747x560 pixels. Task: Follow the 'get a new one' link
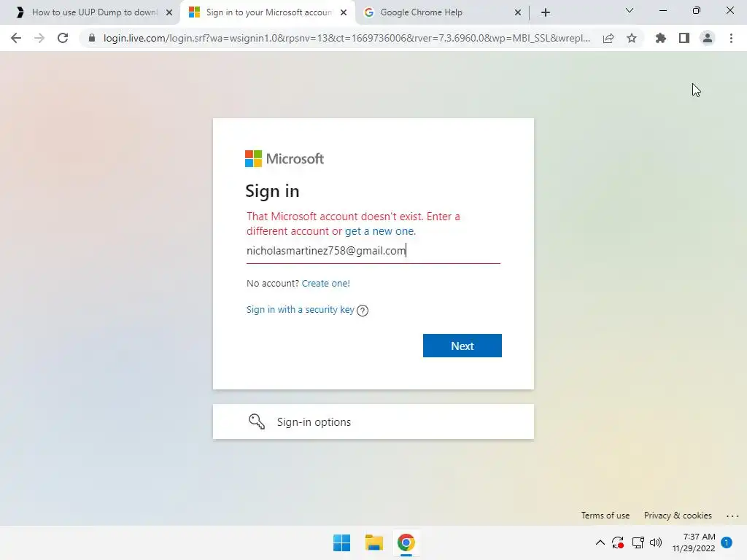click(379, 231)
